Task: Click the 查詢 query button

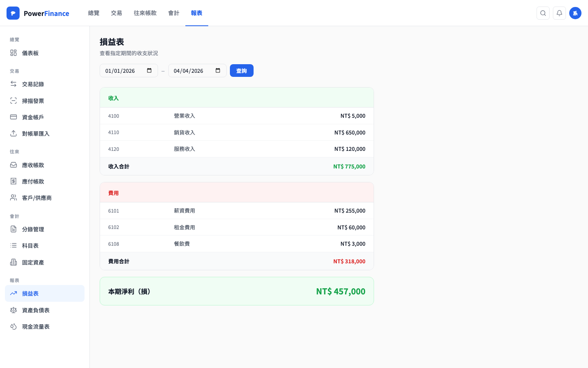Action: pyautogui.click(x=241, y=71)
